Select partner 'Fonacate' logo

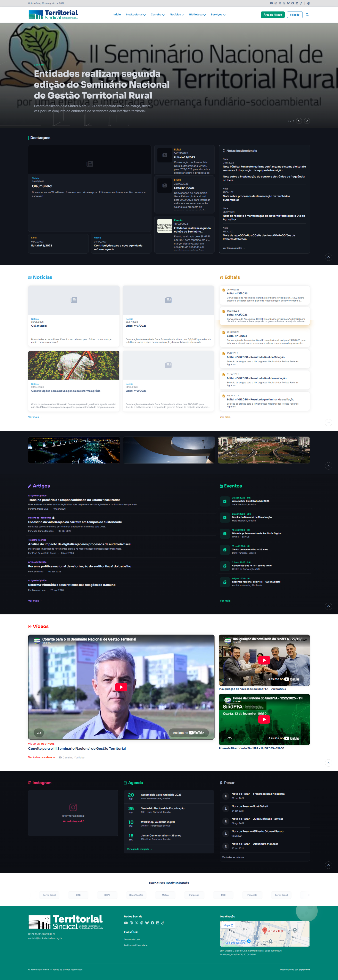tap(252, 895)
